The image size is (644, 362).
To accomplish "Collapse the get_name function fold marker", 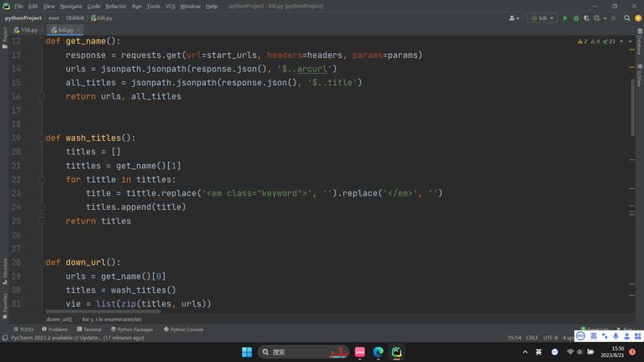I will point(42,42).
